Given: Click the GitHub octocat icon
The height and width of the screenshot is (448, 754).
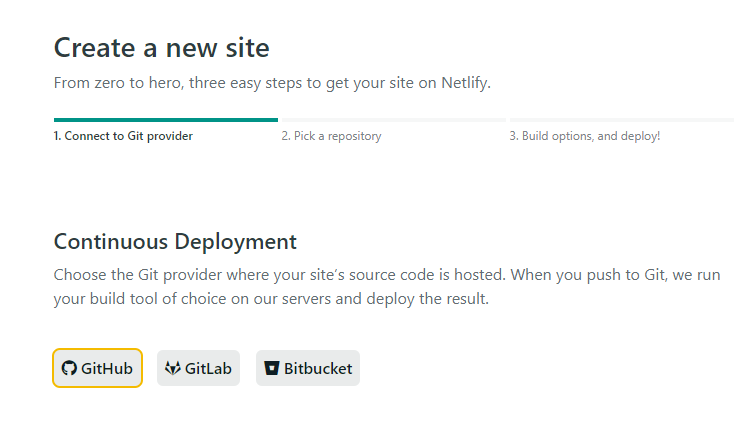Looking at the screenshot, I should [69, 368].
